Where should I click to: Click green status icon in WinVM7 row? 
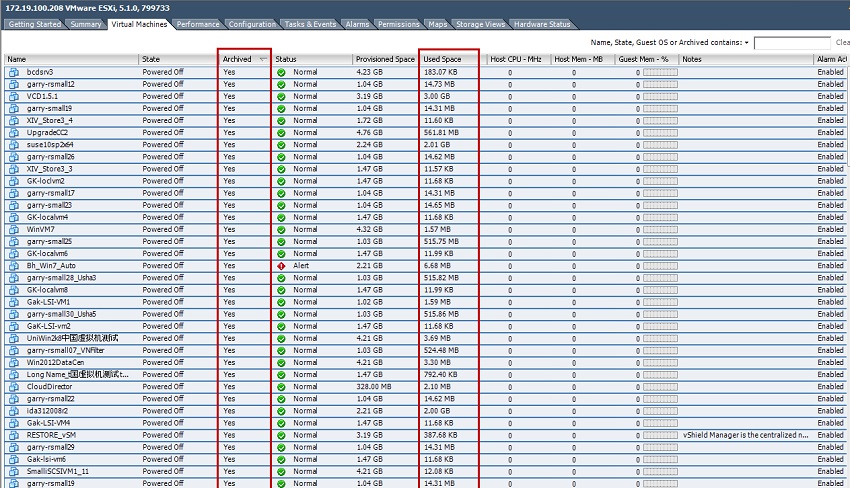[281, 230]
